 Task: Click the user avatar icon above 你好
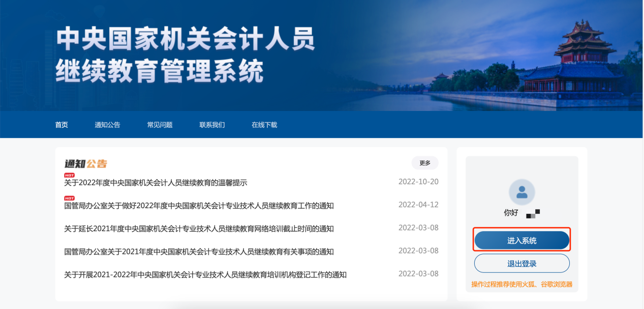[x=521, y=191]
